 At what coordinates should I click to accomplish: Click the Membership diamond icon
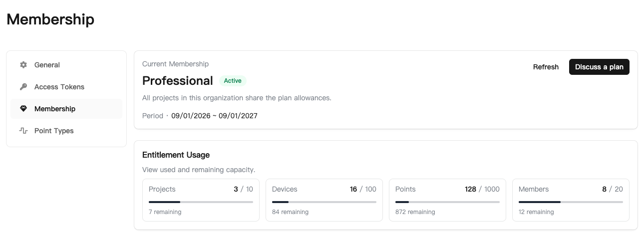click(23, 109)
